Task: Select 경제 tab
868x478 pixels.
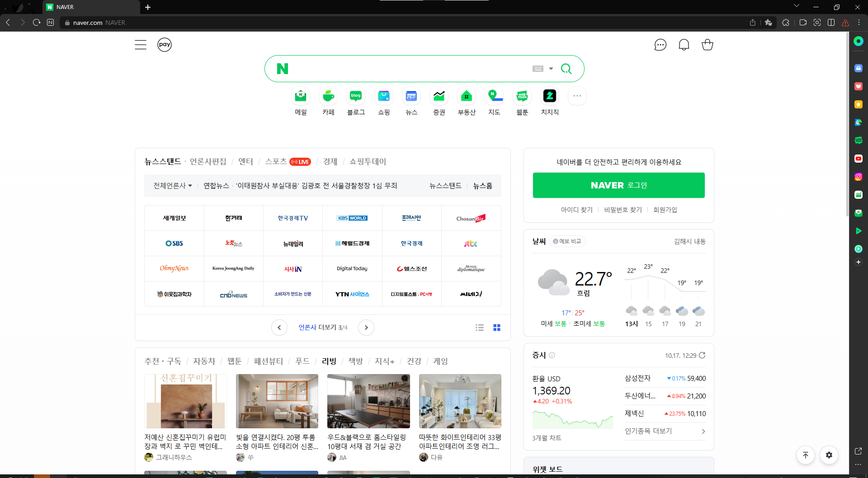Action: (x=330, y=162)
